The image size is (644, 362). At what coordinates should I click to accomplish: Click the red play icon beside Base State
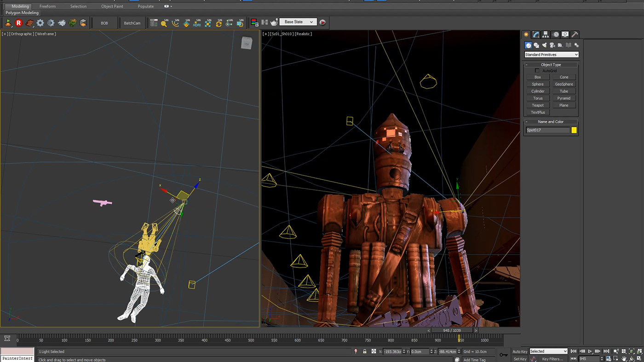[x=322, y=22]
